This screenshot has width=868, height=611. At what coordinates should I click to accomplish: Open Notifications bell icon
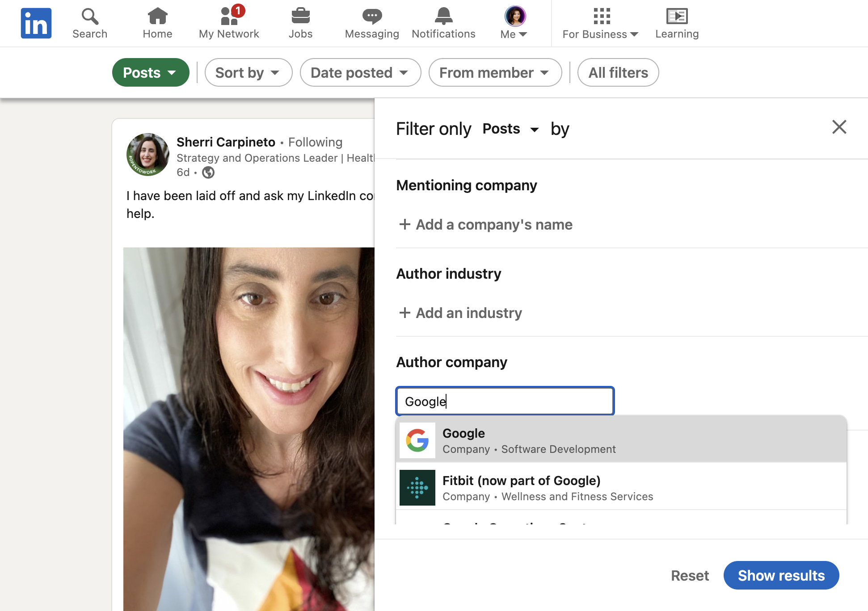click(443, 17)
